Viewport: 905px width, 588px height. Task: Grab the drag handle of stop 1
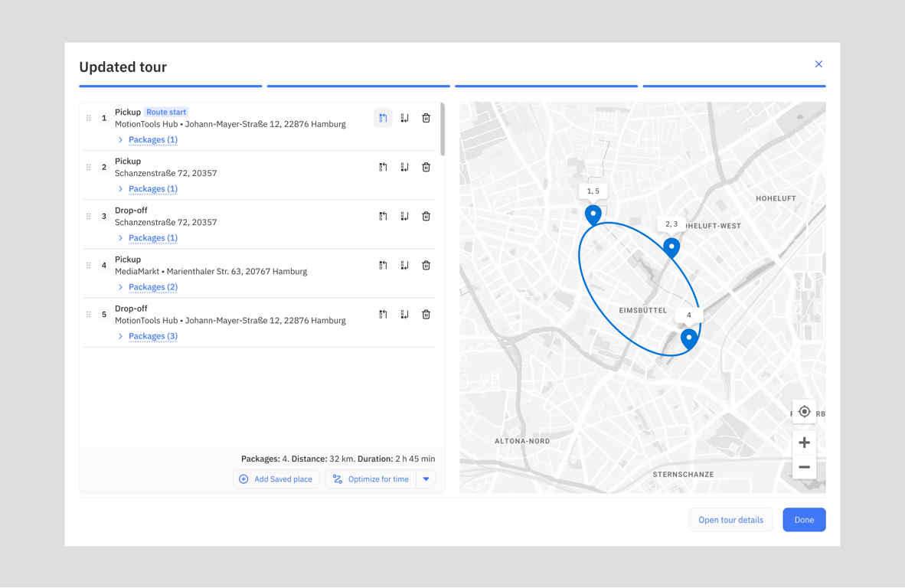click(x=88, y=119)
